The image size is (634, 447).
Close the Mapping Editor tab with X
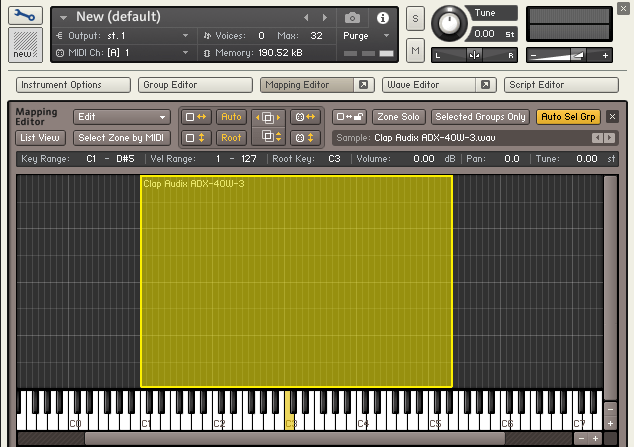(x=363, y=85)
